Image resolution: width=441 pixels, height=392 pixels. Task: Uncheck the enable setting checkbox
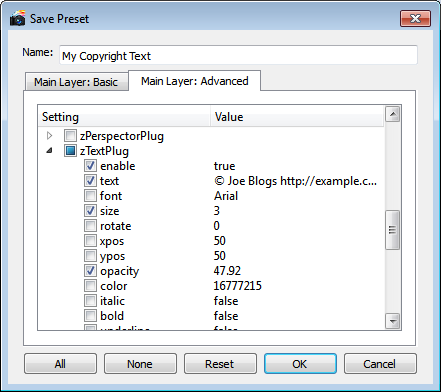click(x=90, y=166)
